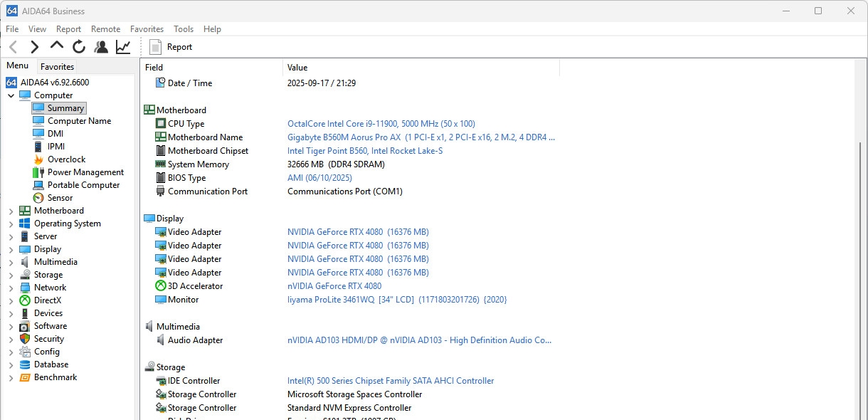Select the 32666 MB (DDR4 SDRAM) value
This screenshot has width=868, height=420.
click(x=336, y=164)
